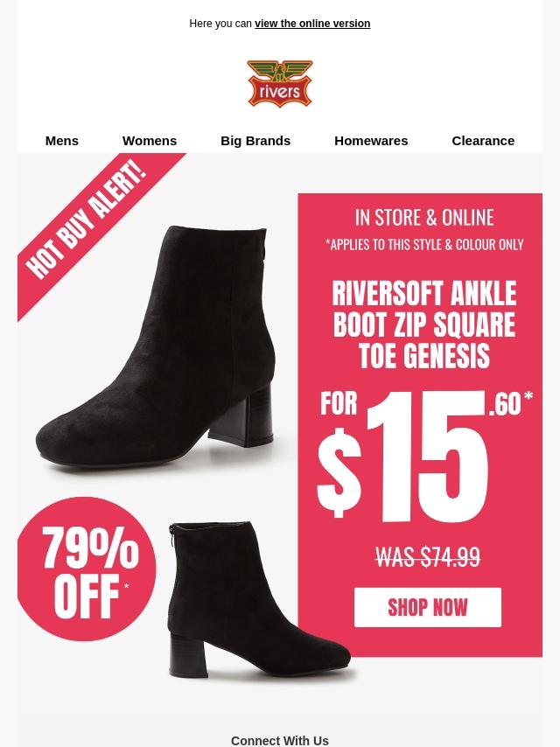Viewport: 560px width, 747px height.
Task: Go to the Womens category
Action: [x=150, y=141]
